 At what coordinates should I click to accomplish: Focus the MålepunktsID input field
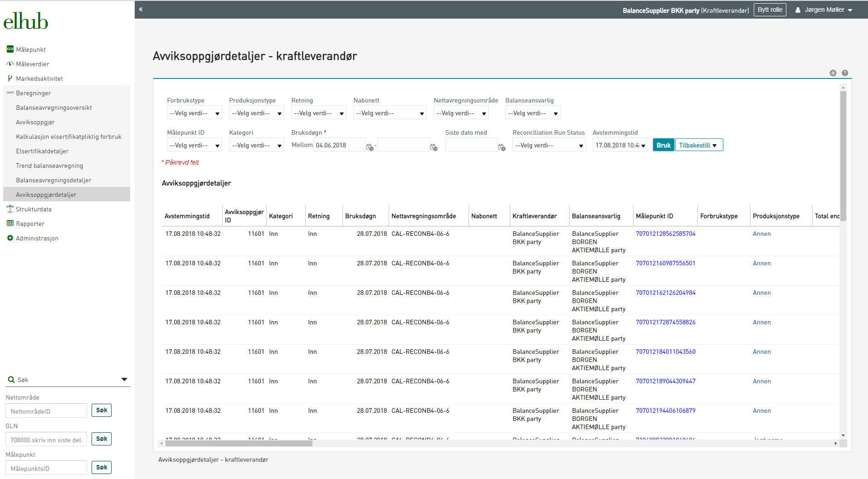click(46, 468)
